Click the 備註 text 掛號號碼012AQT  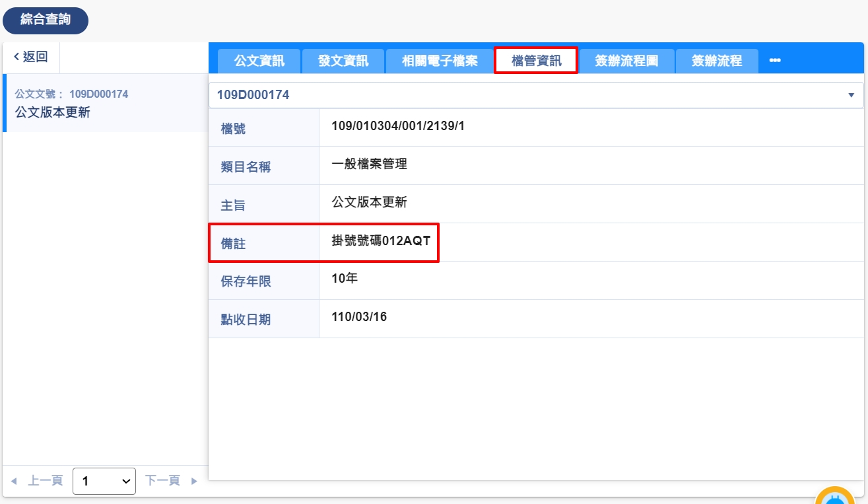click(381, 241)
